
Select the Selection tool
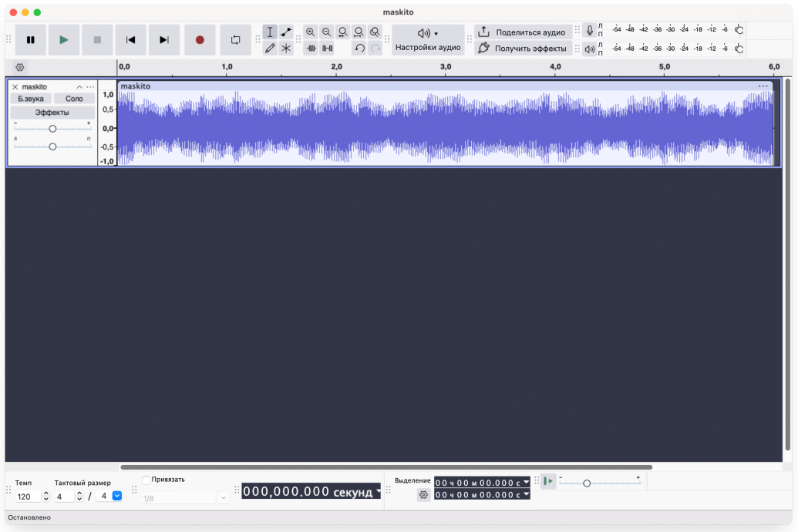click(270, 32)
